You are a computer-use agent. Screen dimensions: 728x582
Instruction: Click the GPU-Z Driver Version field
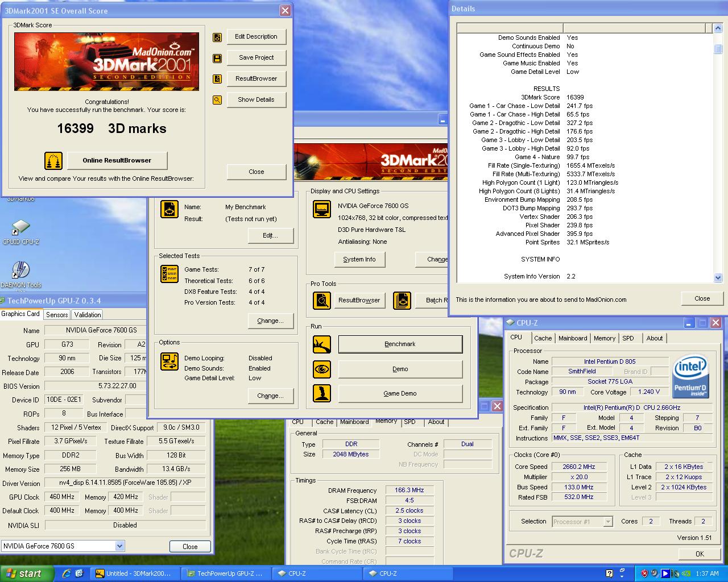click(x=125, y=483)
